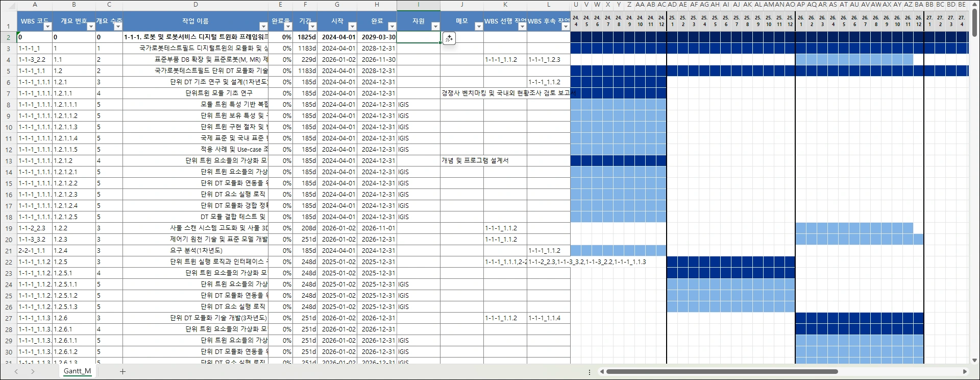Open the 완료 column filter dropdown
Screen dimensions: 980x380
pos(392,27)
